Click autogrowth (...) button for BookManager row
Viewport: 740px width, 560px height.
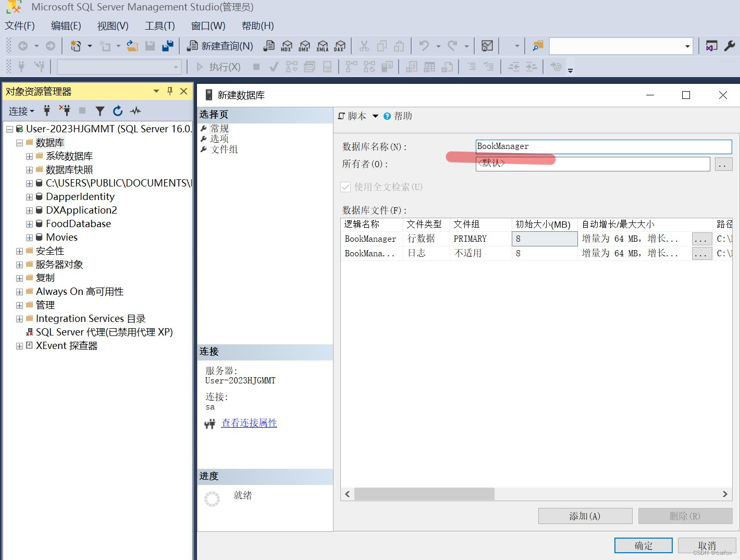[x=701, y=239]
